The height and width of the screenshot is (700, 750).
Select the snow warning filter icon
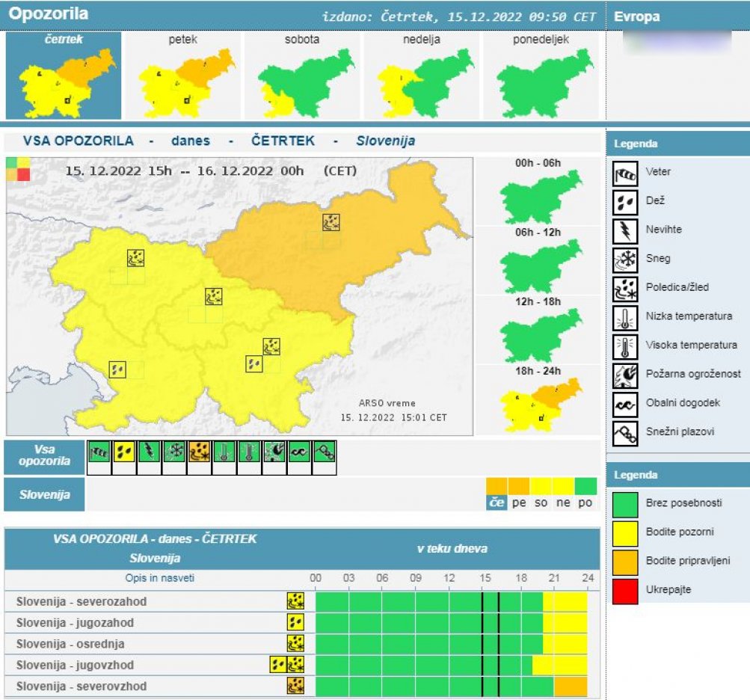point(174,452)
